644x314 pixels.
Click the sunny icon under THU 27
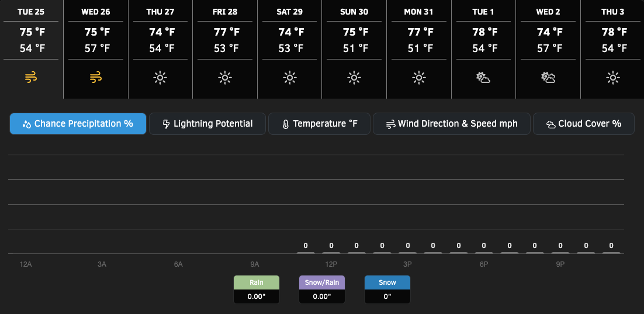coord(160,78)
